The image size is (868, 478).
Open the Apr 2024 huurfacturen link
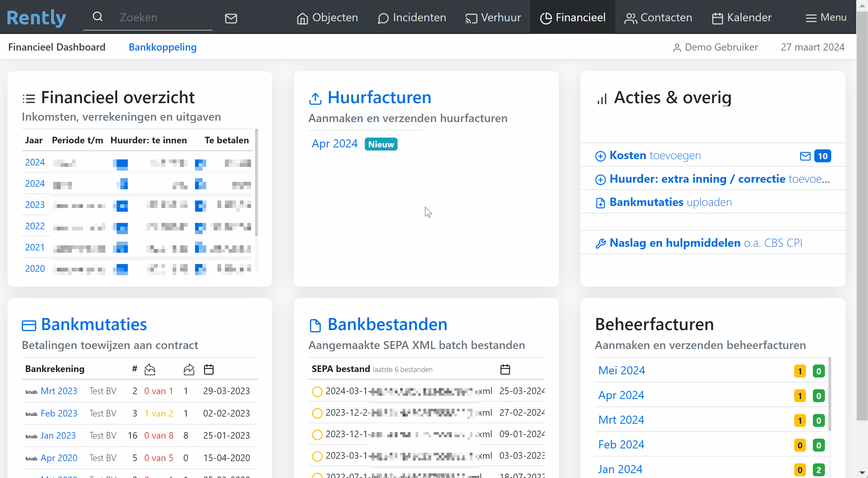(334, 144)
